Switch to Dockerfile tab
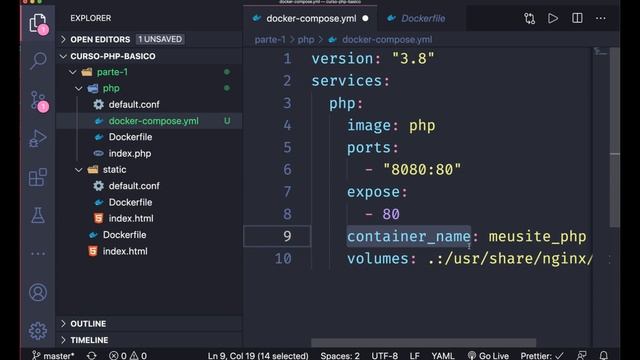Screen dimensions: 640x360 (x=422, y=18)
